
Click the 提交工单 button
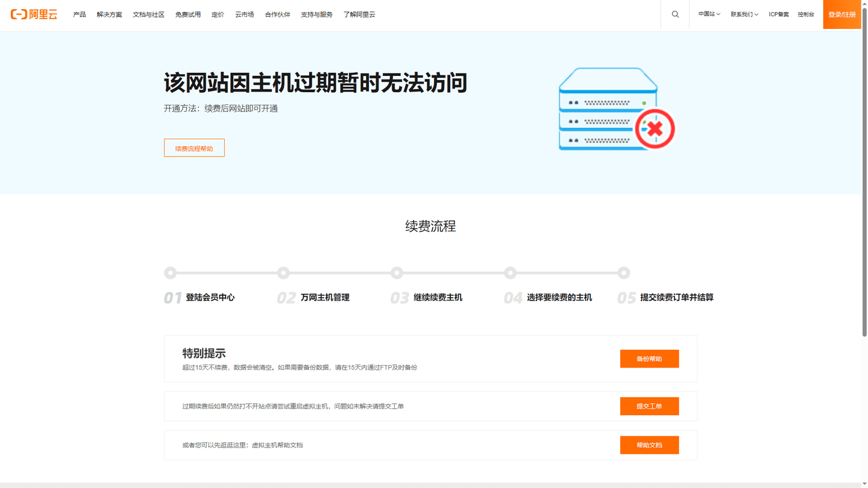(649, 406)
